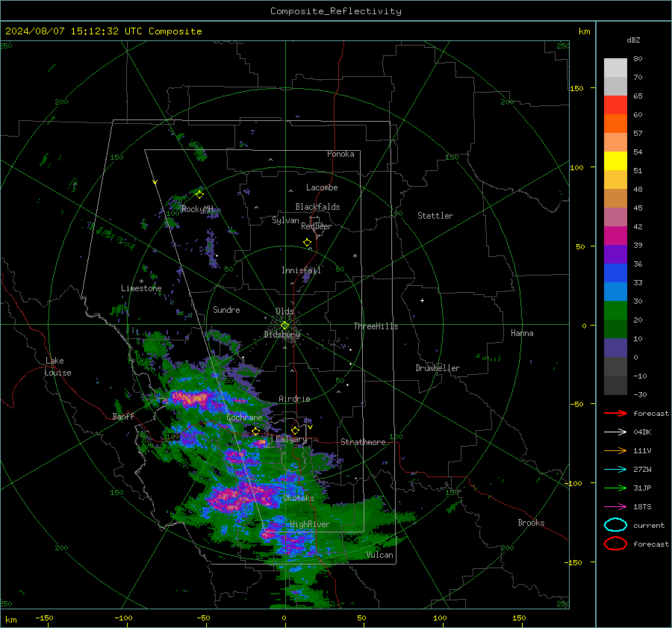Click the Vulcan label
672x628 pixels.
379,555
